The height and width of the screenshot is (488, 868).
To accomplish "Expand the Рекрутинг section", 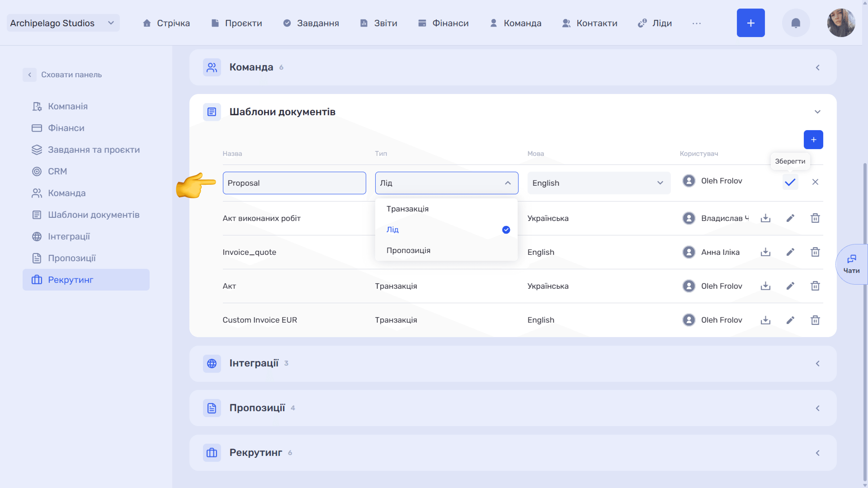I will tap(817, 453).
